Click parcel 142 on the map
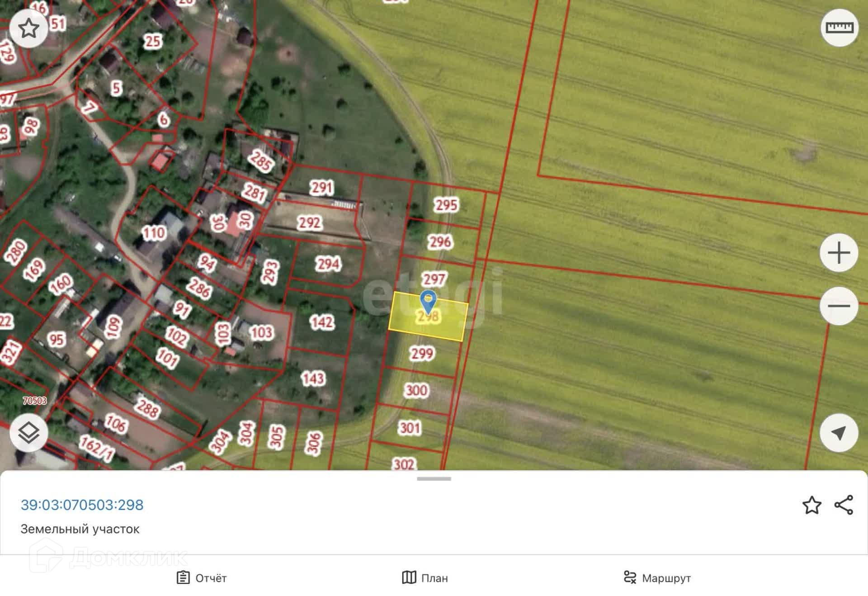Viewport: 868px width, 596px height. point(321,322)
